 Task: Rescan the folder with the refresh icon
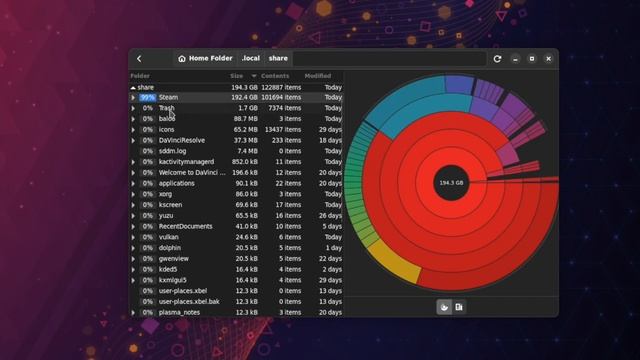pos(497,59)
